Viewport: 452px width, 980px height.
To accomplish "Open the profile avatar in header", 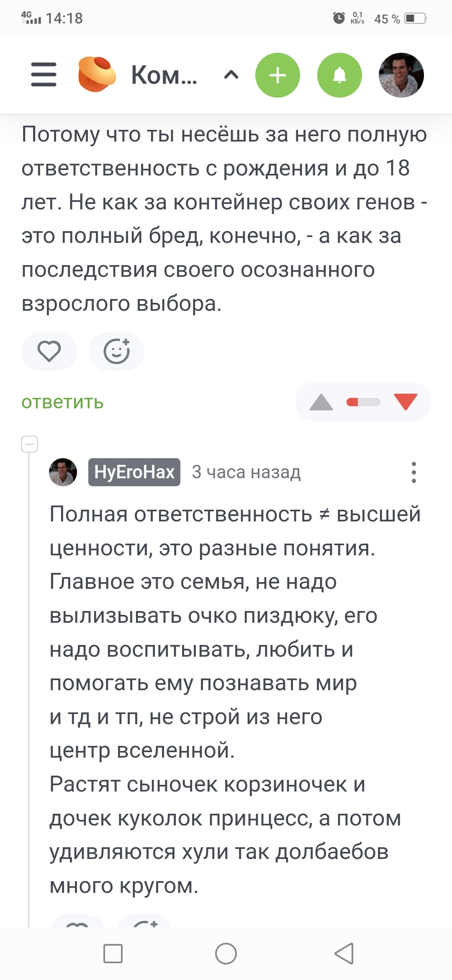I will coord(401,75).
